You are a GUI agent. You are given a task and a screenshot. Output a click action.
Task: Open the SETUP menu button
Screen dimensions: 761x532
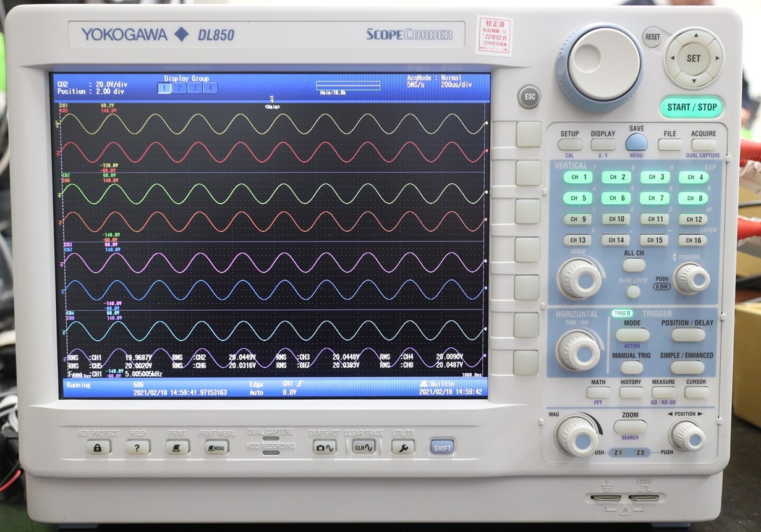[569, 145]
